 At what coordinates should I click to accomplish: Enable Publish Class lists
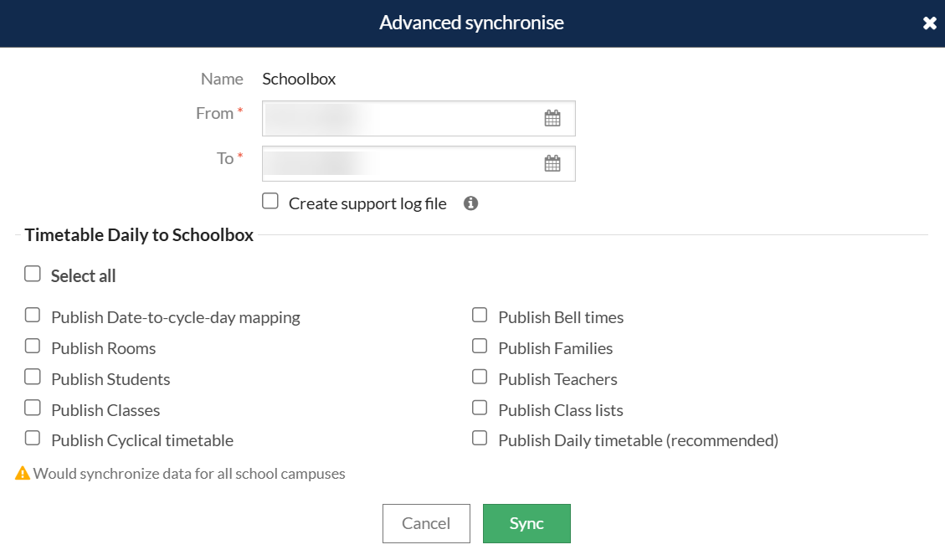pyautogui.click(x=480, y=408)
